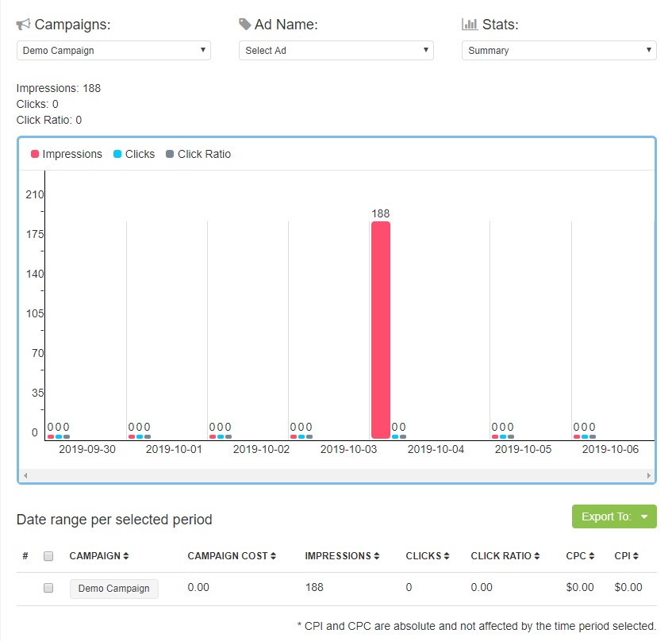Expand the Stats Summary dropdown

tap(559, 51)
